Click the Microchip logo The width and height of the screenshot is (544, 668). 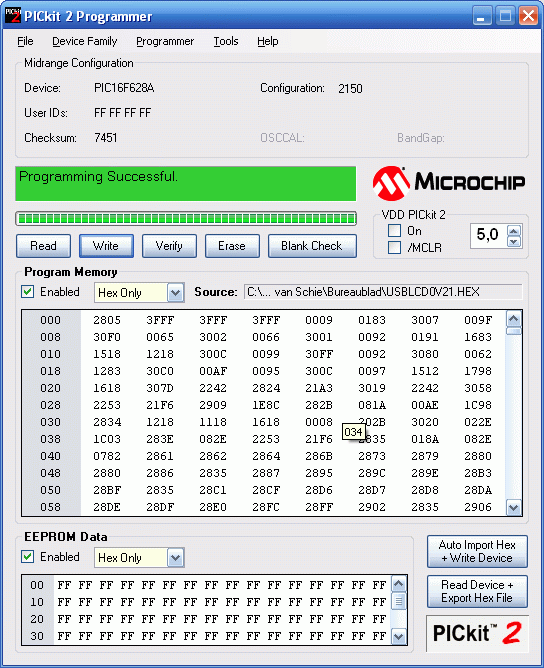coord(449,183)
